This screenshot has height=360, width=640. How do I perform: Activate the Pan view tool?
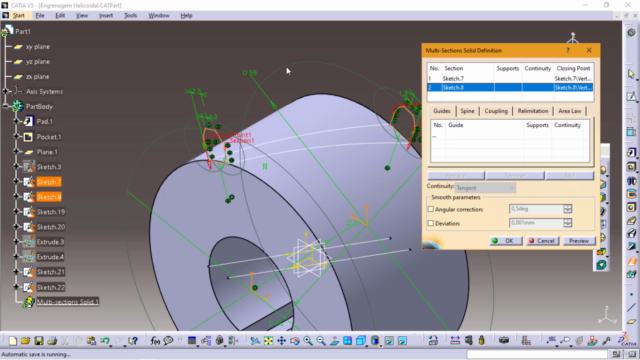(282, 341)
